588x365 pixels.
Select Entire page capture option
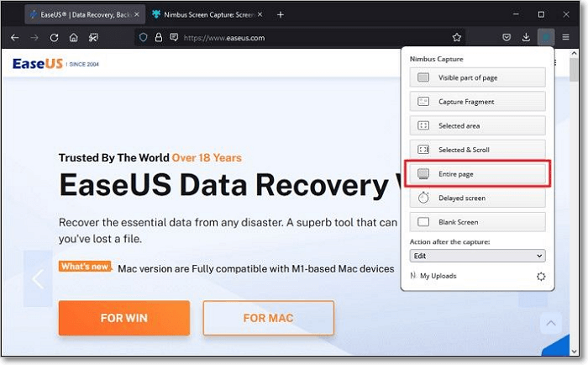pyautogui.click(x=477, y=173)
